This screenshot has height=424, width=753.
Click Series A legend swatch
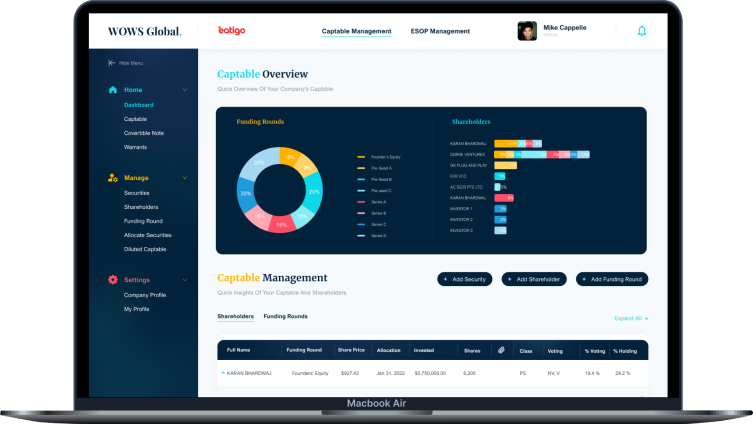tap(361, 202)
